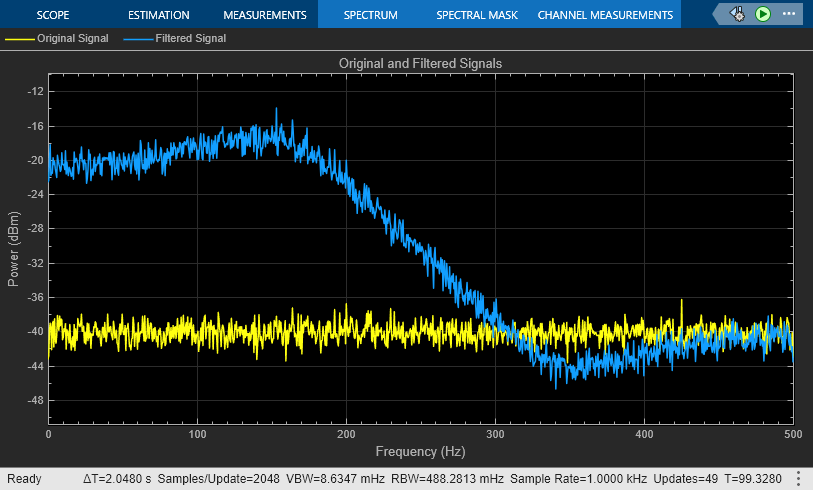Image resolution: width=813 pixels, height=490 pixels.
Task: Select the Measurements tab
Action: (x=264, y=15)
